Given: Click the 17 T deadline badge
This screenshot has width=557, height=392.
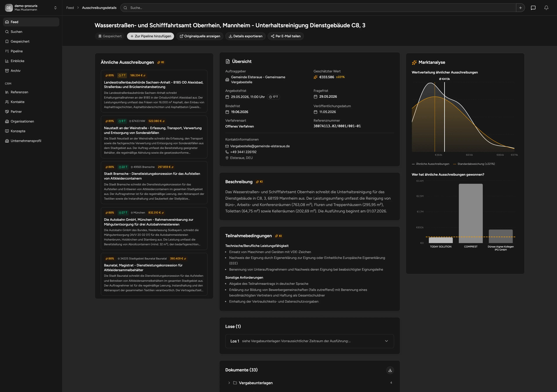Looking at the screenshot, I should point(273,97).
